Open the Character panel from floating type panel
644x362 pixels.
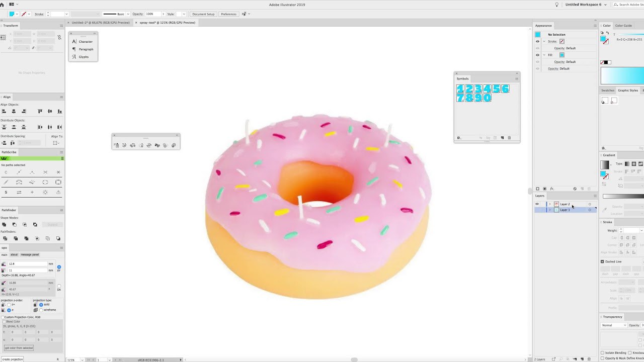pos(83,41)
